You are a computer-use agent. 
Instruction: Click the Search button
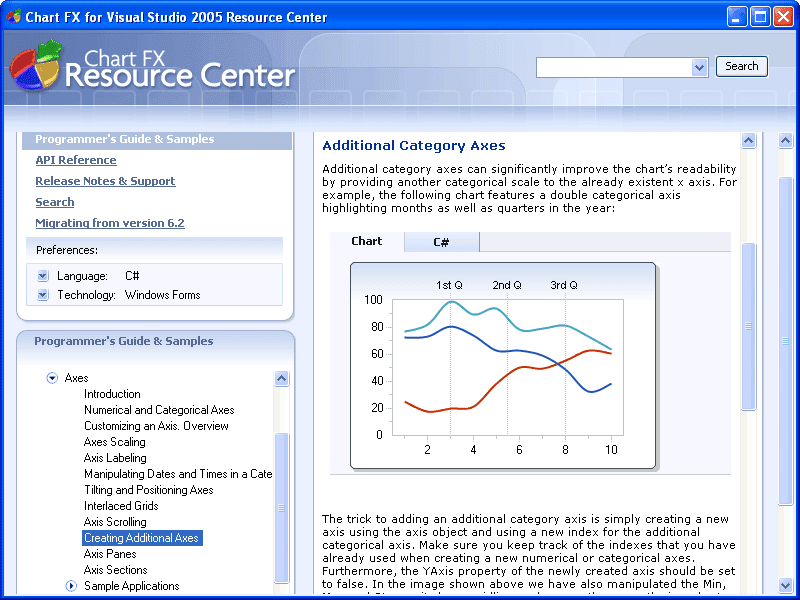coord(741,66)
